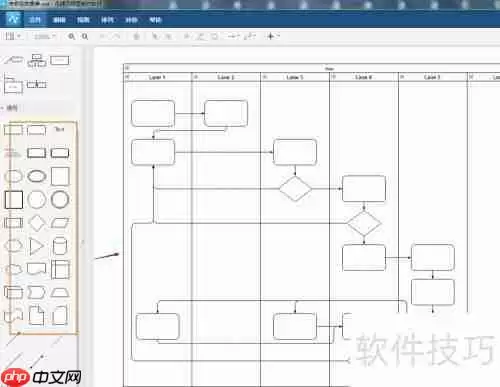
Task: Click the bring to front icon
Action: [x=155, y=36]
